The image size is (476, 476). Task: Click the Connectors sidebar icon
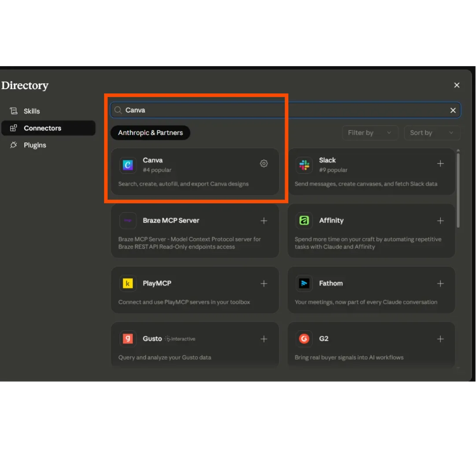[13, 128]
